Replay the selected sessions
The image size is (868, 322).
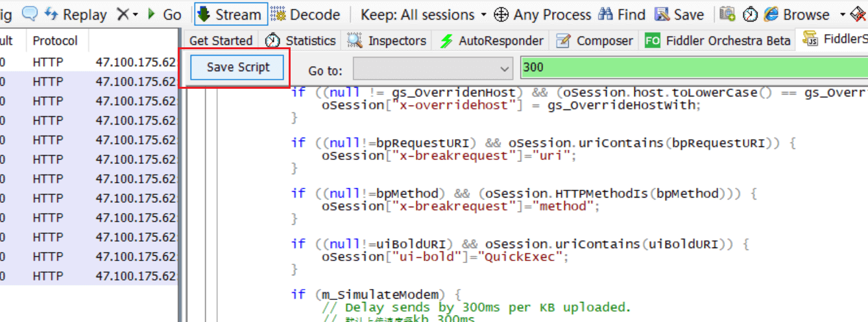pos(76,14)
